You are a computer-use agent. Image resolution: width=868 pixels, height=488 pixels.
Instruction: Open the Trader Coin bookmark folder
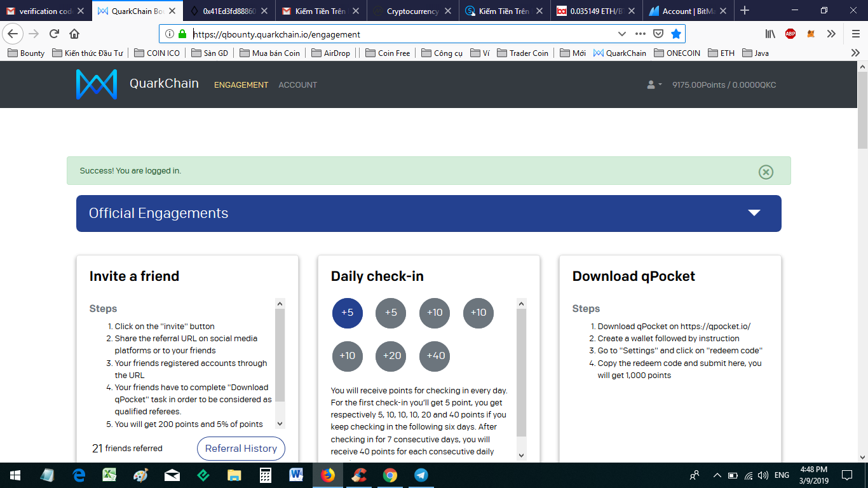[x=522, y=53]
